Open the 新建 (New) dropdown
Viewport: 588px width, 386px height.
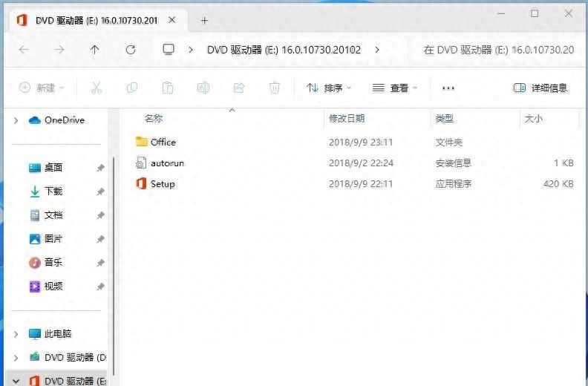(x=42, y=88)
